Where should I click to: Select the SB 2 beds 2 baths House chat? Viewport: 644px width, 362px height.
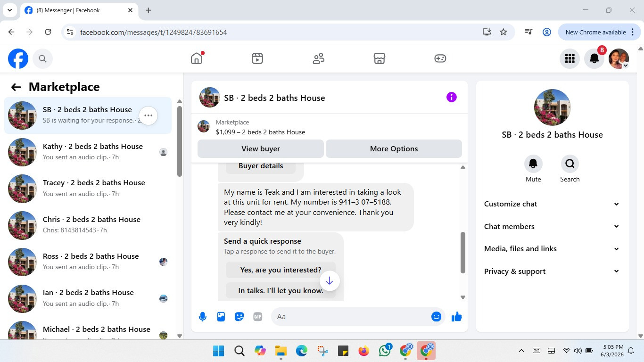pos(88,115)
